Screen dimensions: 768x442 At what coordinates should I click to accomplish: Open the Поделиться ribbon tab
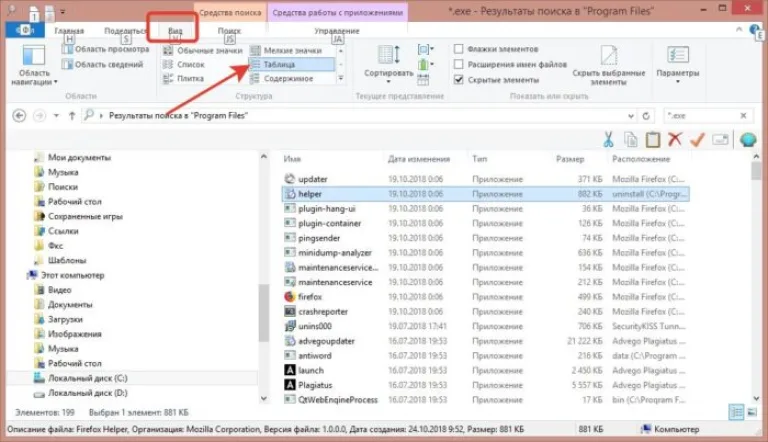(x=125, y=30)
